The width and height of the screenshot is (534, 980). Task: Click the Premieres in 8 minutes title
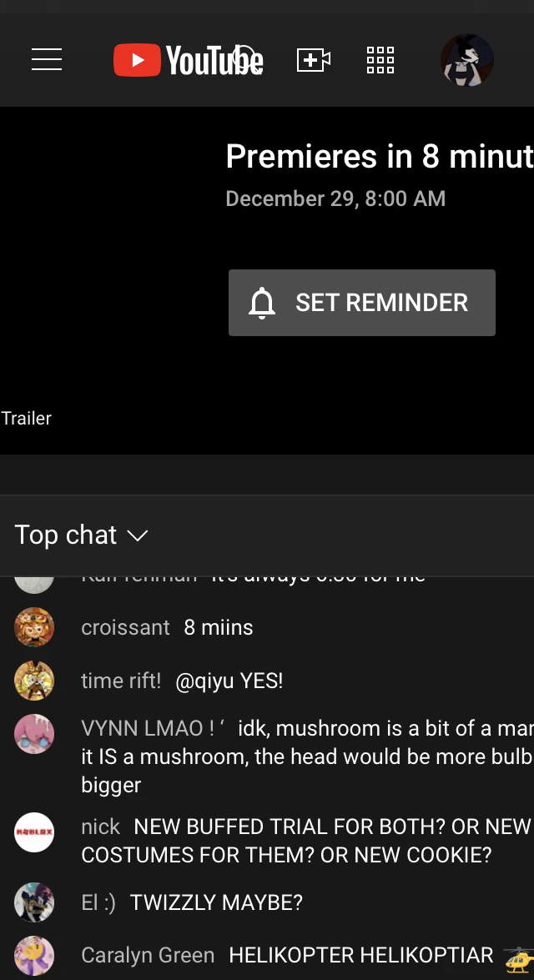point(380,156)
